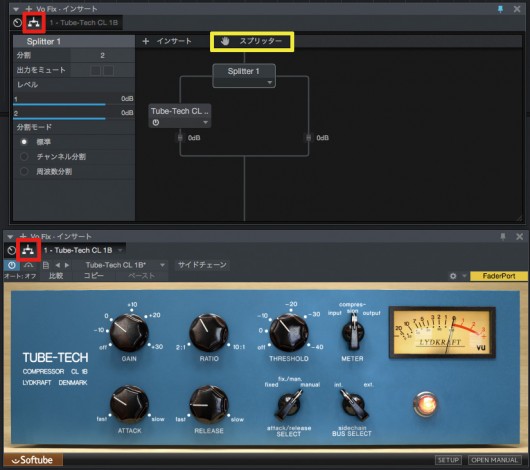
Task: Select the 1 - Tube-Tech CL 1B tab in the lower window
Action: (x=78, y=250)
